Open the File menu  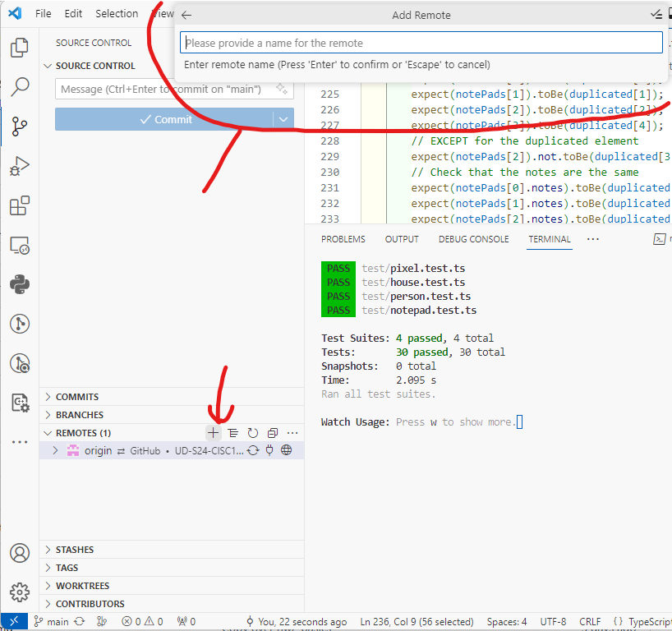44,14
